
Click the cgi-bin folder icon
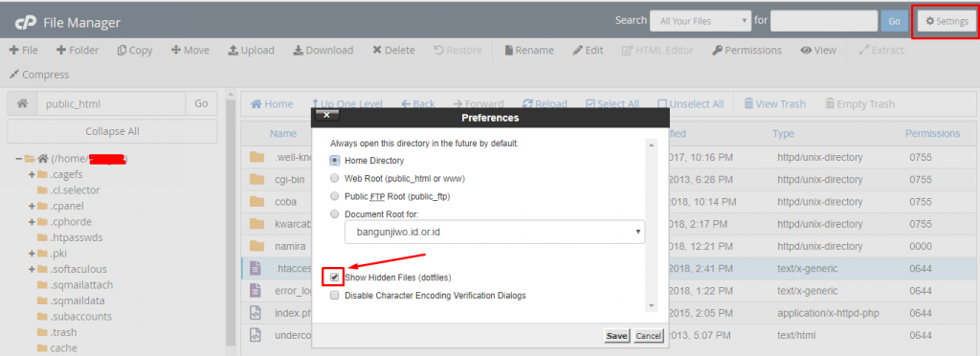pyautogui.click(x=256, y=179)
